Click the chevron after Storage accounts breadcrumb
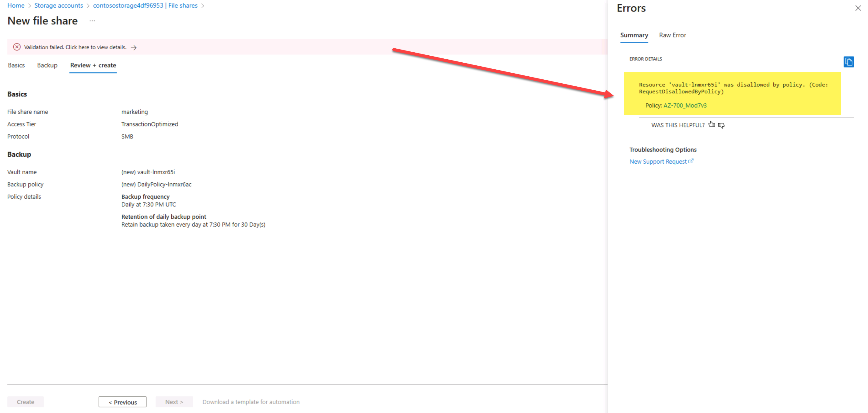 tap(88, 5)
